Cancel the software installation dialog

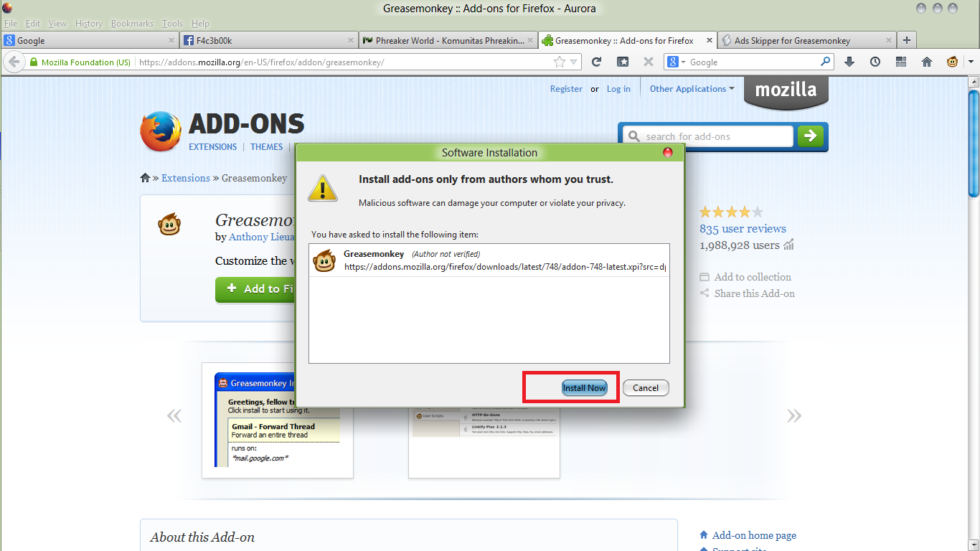coord(646,387)
